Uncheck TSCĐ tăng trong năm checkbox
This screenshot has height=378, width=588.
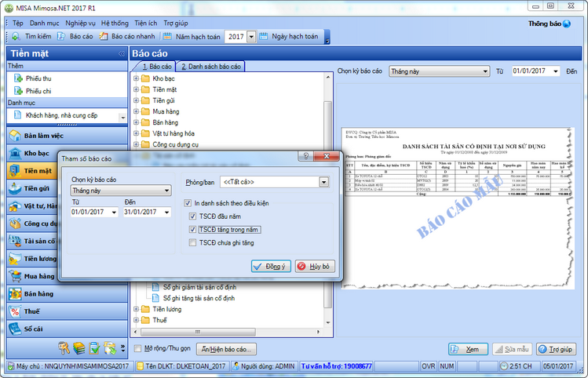pos(192,229)
